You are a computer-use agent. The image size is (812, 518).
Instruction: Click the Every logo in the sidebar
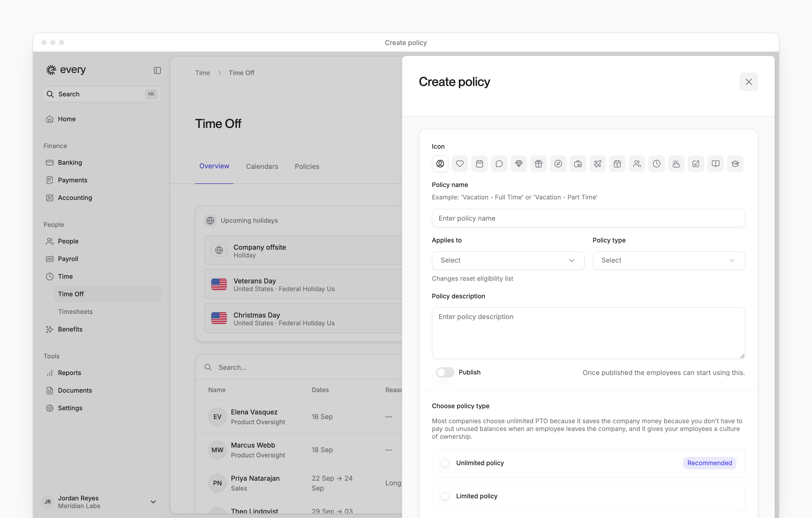(x=66, y=70)
